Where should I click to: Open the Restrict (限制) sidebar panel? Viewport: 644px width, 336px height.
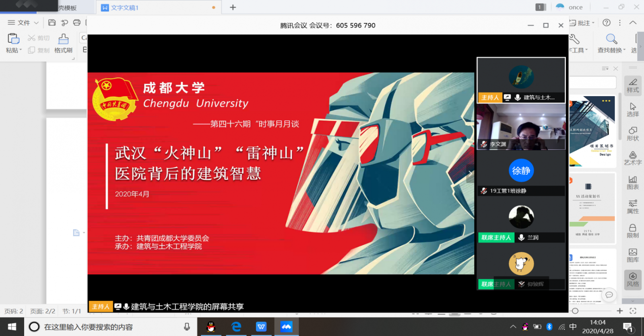pyautogui.click(x=632, y=231)
